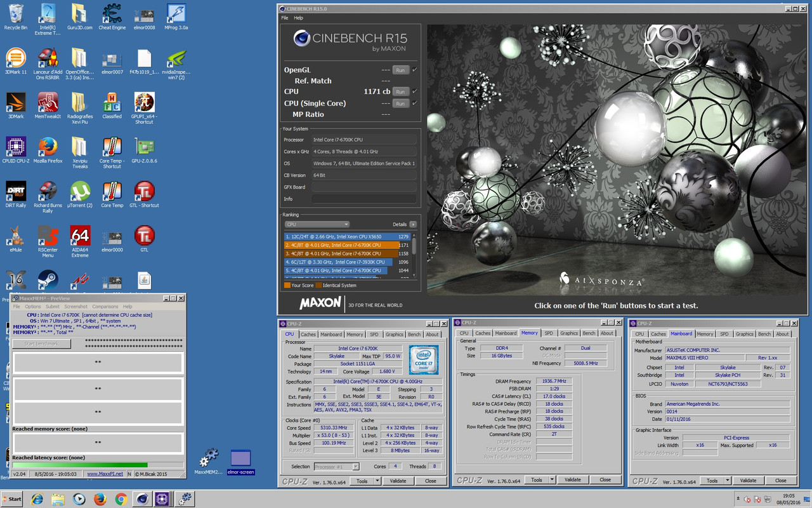Toggle the CPU test checkmark in Cinebench
The height and width of the screenshot is (508, 812).
(414, 91)
